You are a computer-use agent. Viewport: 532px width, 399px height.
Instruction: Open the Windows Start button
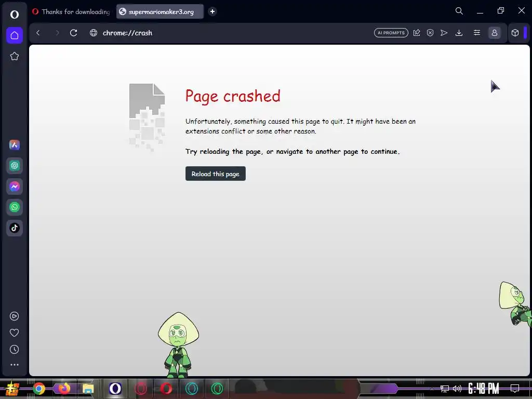point(12,389)
